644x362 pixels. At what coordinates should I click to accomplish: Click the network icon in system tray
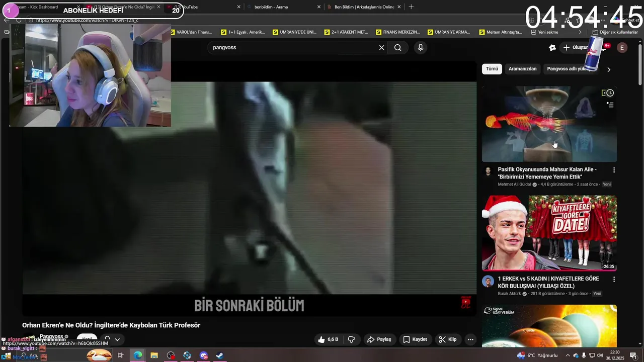(592, 355)
